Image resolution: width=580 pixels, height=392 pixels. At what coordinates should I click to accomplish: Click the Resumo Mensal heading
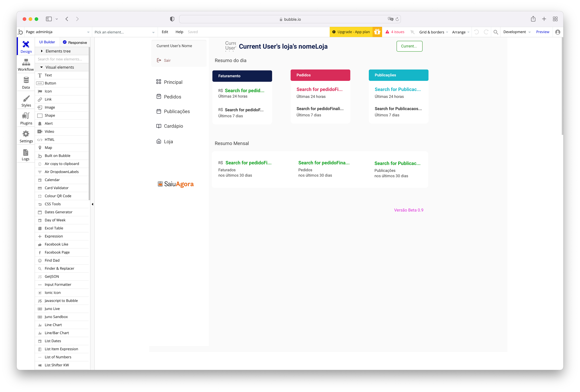[x=232, y=143]
